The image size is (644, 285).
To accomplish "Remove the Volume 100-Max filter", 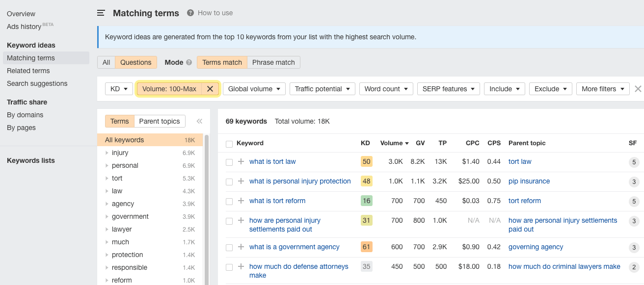I will [210, 89].
